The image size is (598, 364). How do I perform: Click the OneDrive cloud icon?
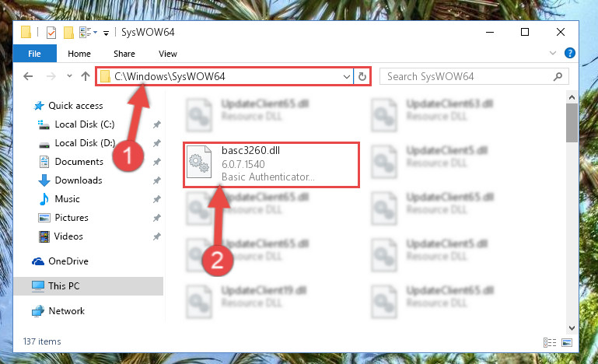click(38, 261)
